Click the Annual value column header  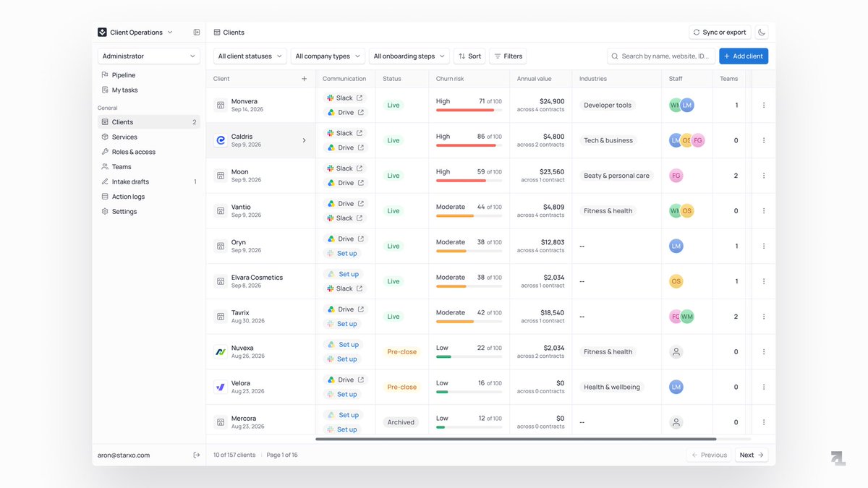[x=534, y=79]
